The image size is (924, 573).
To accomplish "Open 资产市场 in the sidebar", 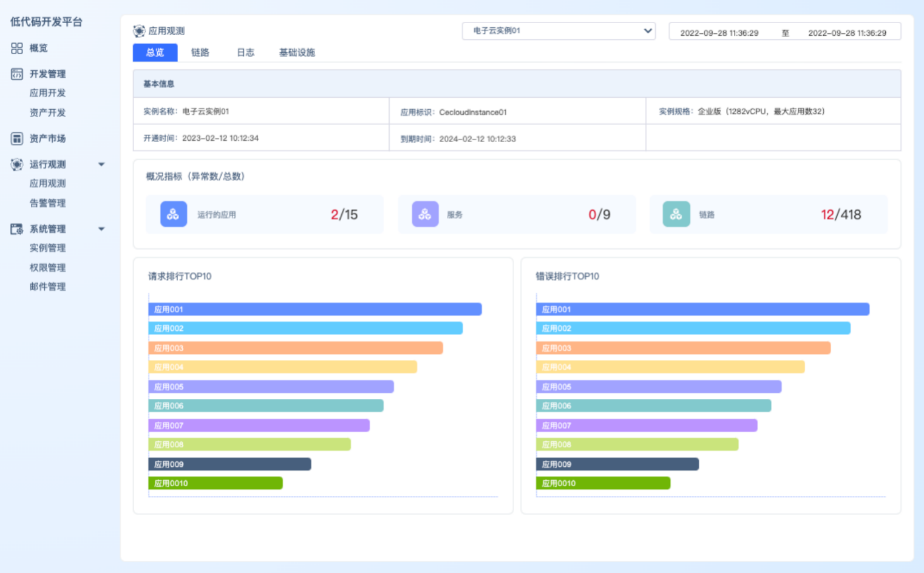I will [47, 138].
